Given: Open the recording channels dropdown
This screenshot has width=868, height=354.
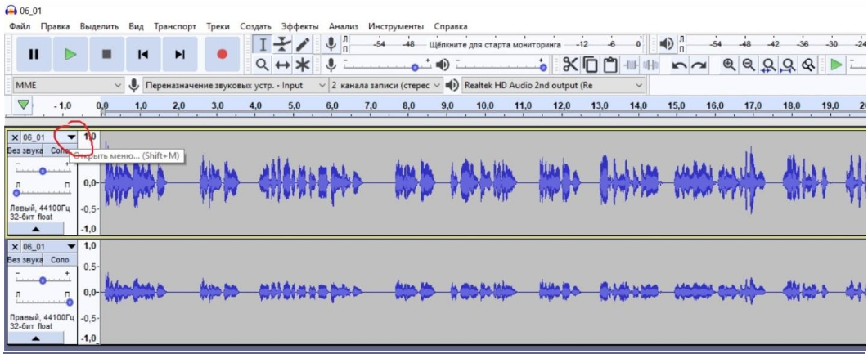Looking at the screenshot, I should (x=386, y=85).
